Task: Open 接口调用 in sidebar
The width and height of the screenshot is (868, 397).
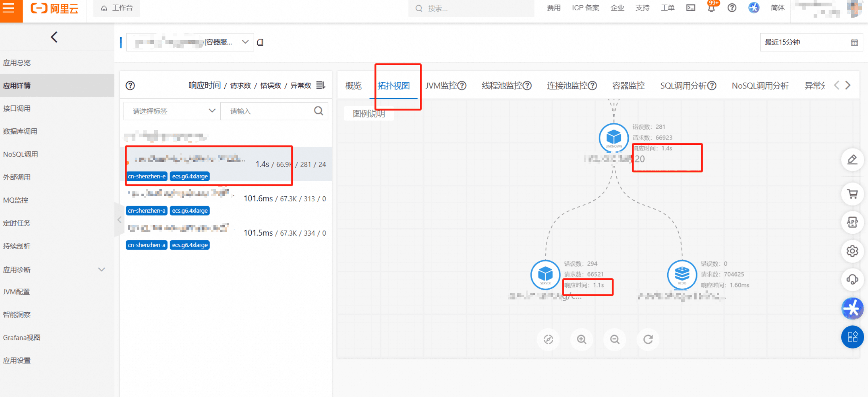Action: click(x=17, y=108)
